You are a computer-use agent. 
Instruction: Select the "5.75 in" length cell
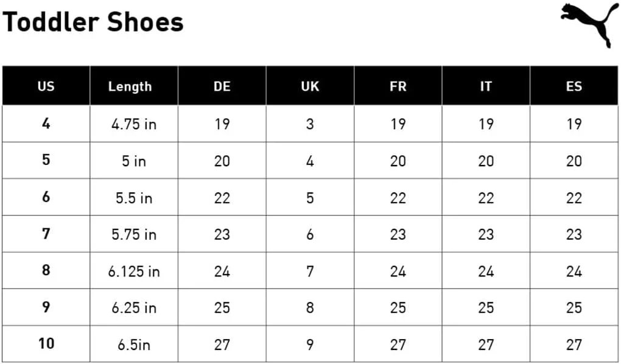pyautogui.click(x=134, y=234)
